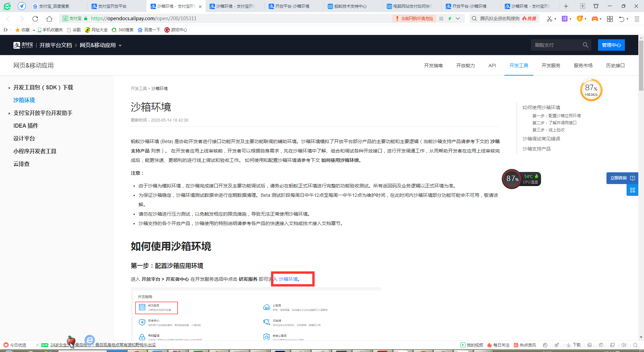
Task: Select 云排查 in left sidebar
Action: coord(21,164)
